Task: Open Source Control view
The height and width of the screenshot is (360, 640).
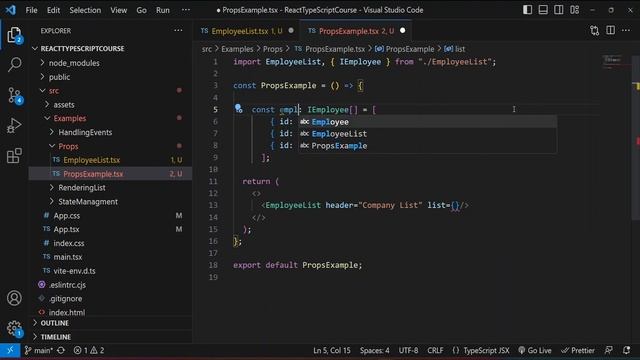Action: (x=14, y=95)
